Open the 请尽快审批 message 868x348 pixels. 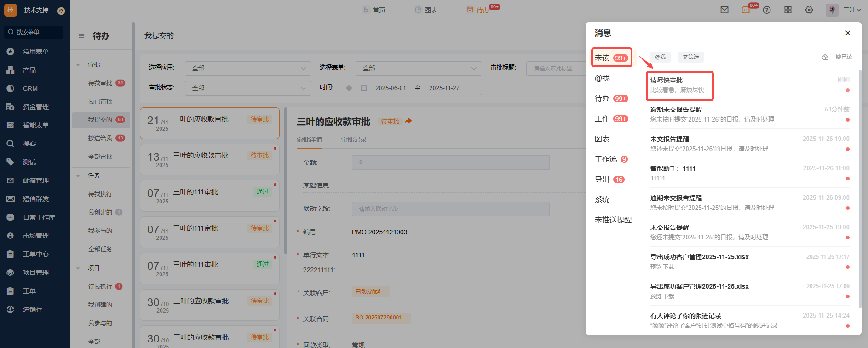(679, 85)
